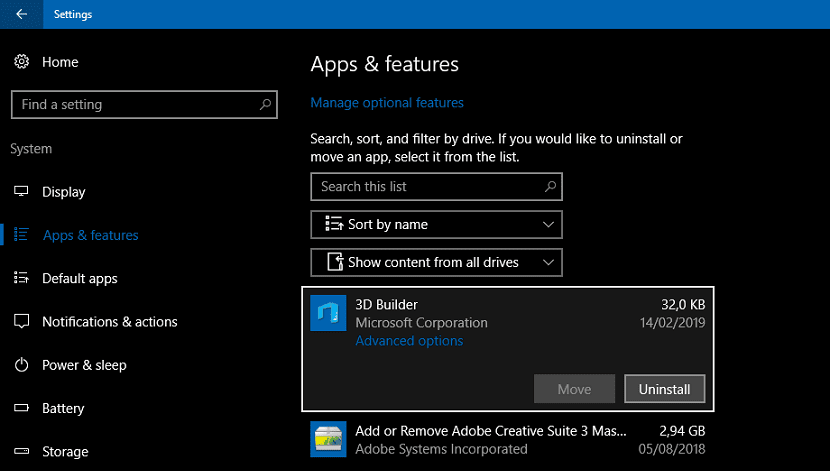Click the Settings window title

(73, 14)
